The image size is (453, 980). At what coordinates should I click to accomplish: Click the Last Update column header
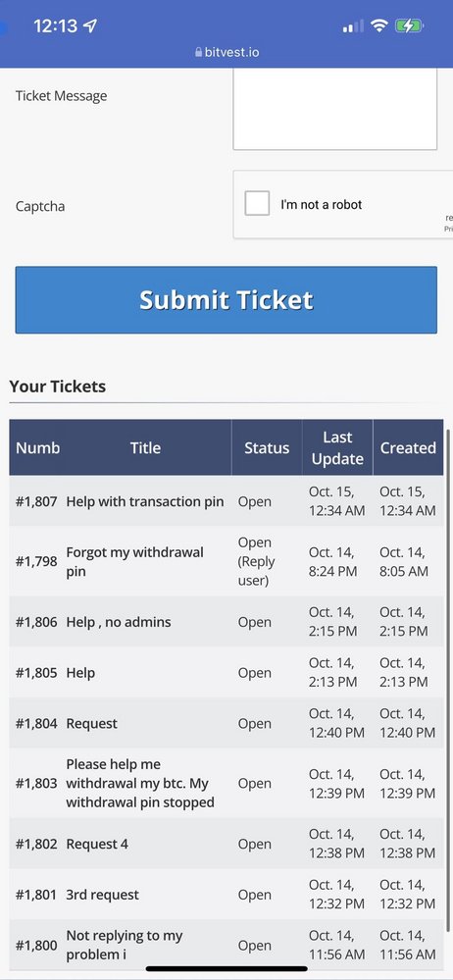[x=337, y=447]
